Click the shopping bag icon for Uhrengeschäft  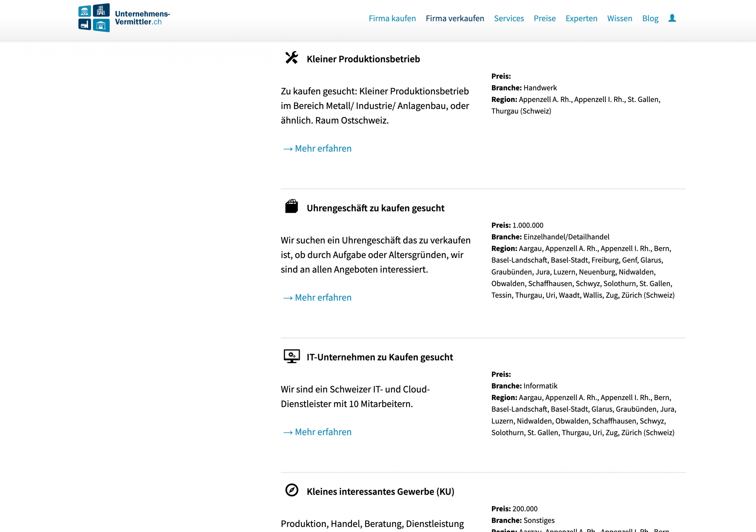click(x=292, y=207)
